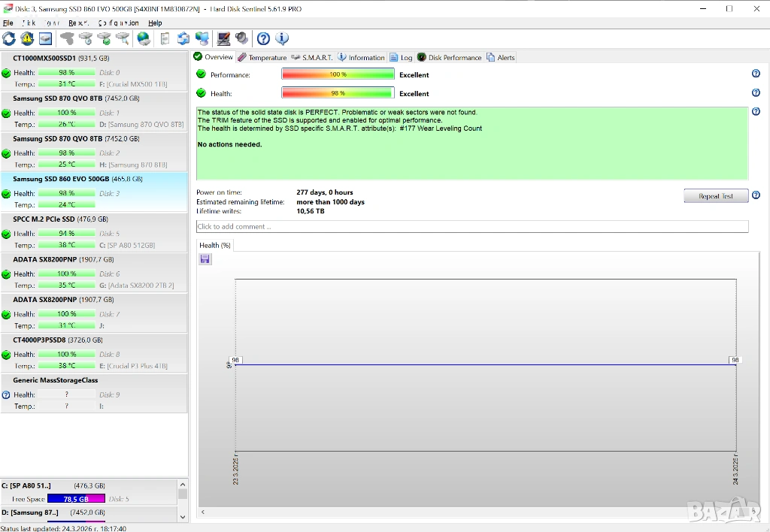Open the Temperature tab

pos(262,58)
